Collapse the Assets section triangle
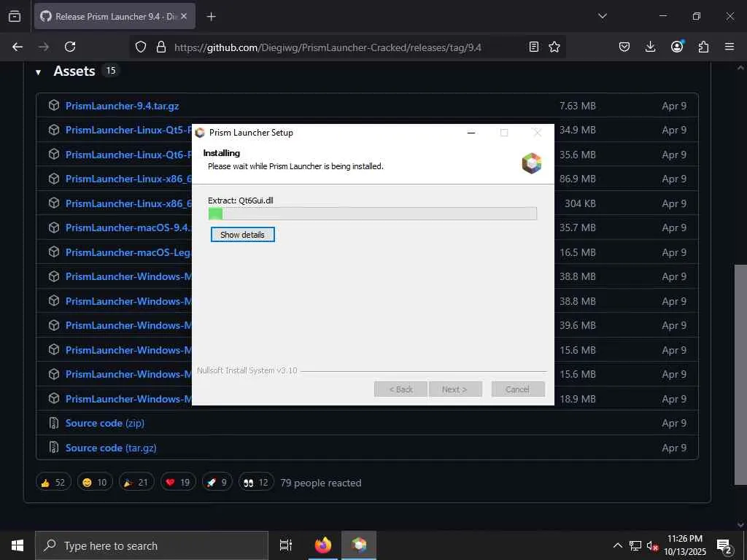The image size is (747, 560). tap(39, 72)
